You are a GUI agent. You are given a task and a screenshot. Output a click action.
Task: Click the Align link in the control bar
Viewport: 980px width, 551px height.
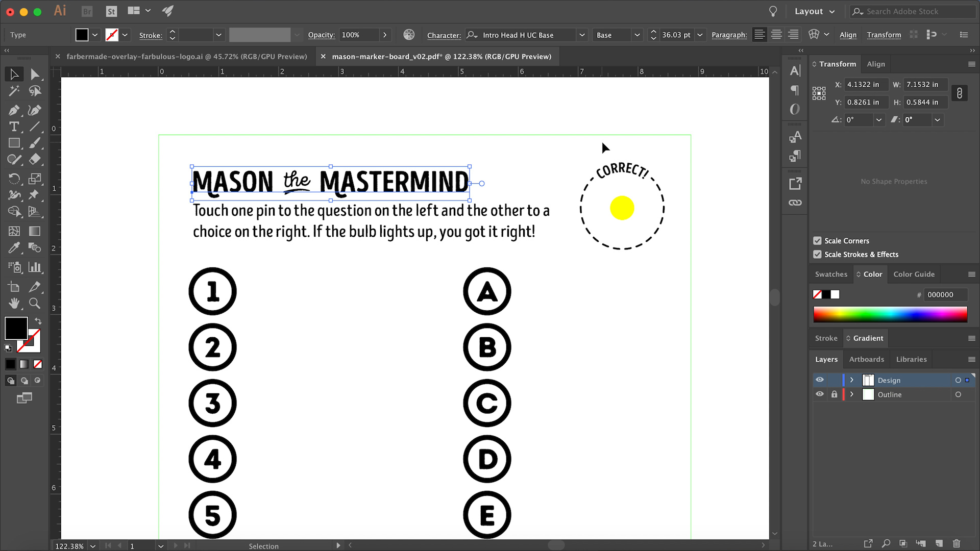tap(848, 35)
